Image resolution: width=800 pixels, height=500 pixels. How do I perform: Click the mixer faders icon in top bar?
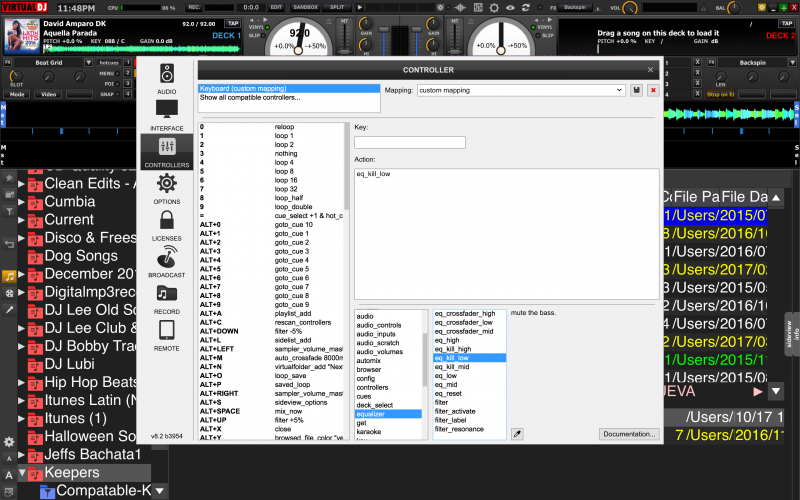478,7
